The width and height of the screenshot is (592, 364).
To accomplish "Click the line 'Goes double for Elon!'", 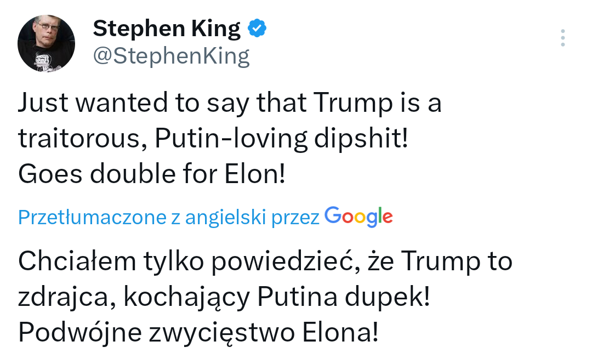I will [152, 175].
